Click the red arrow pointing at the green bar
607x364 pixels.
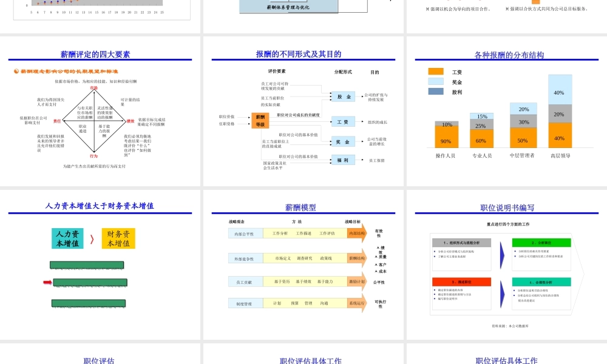(x=47, y=282)
